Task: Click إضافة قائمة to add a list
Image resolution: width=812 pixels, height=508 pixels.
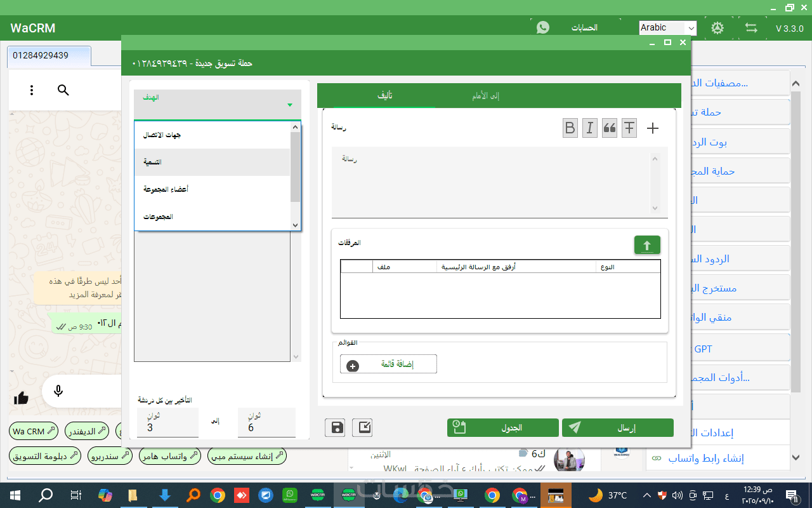Action: 388,364
